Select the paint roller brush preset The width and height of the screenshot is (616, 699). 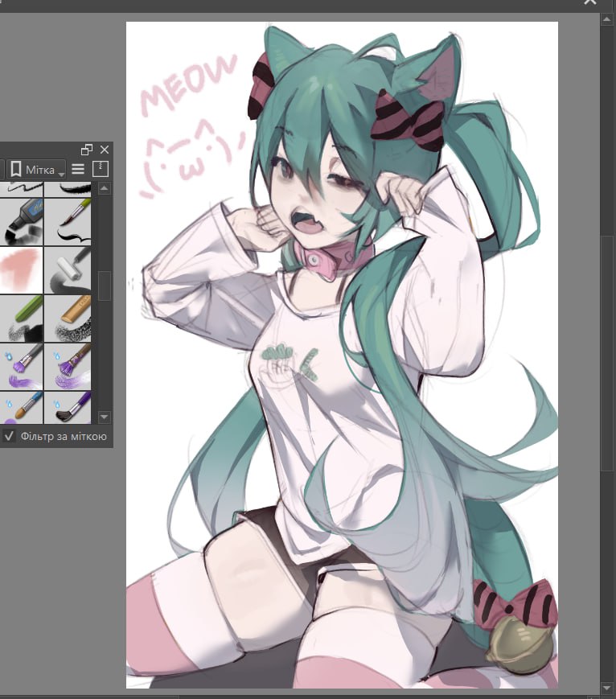68,270
